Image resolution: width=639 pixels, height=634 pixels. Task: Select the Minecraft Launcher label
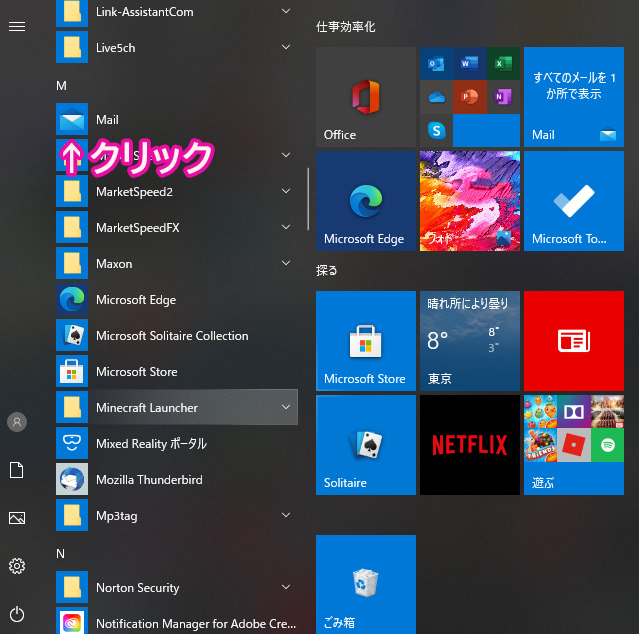click(147, 407)
